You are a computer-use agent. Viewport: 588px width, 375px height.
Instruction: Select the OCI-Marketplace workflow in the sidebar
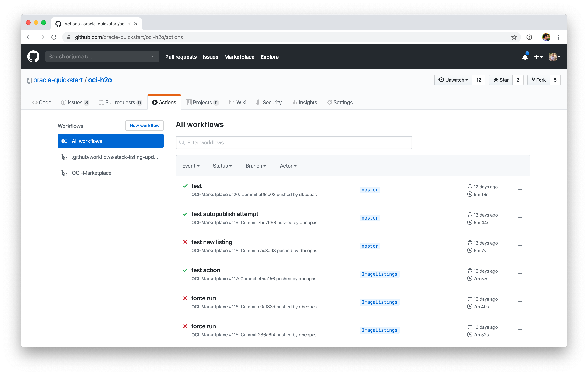click(91, 173)
